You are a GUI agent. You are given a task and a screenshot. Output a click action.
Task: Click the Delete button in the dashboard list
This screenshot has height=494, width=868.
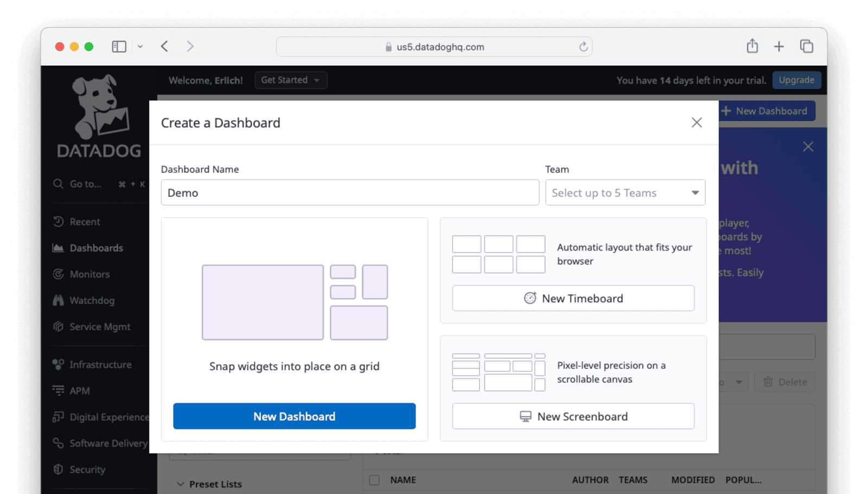pyautogui.click(x=785, y=382)
